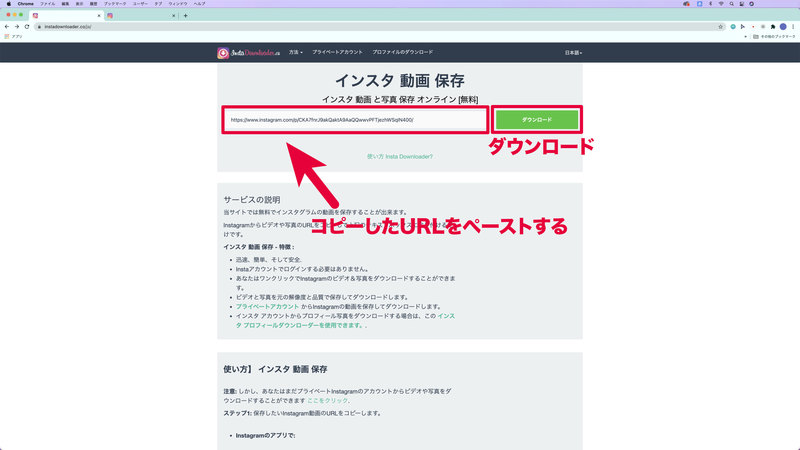Click the green ダウンロード button

pyautogui.click(x=537, y=120)
